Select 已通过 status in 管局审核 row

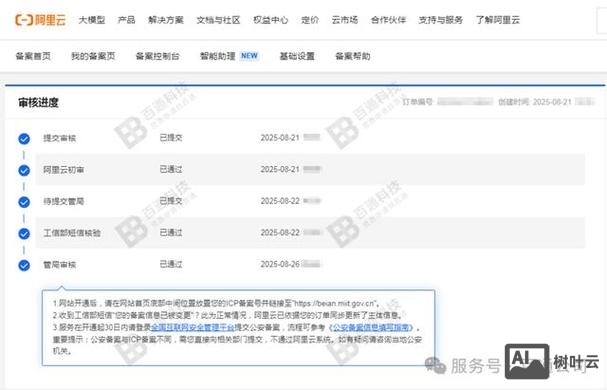[171, 265]
